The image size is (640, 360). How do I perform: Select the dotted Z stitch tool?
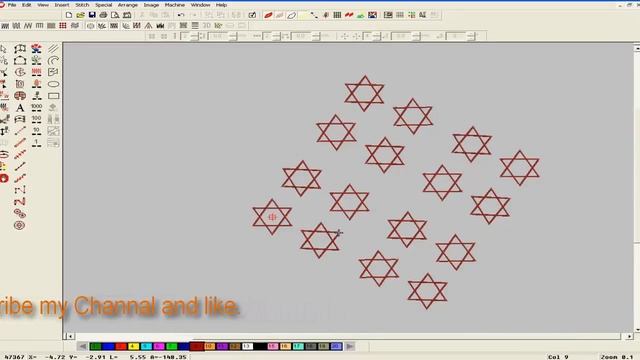click(x=20, y=190)
